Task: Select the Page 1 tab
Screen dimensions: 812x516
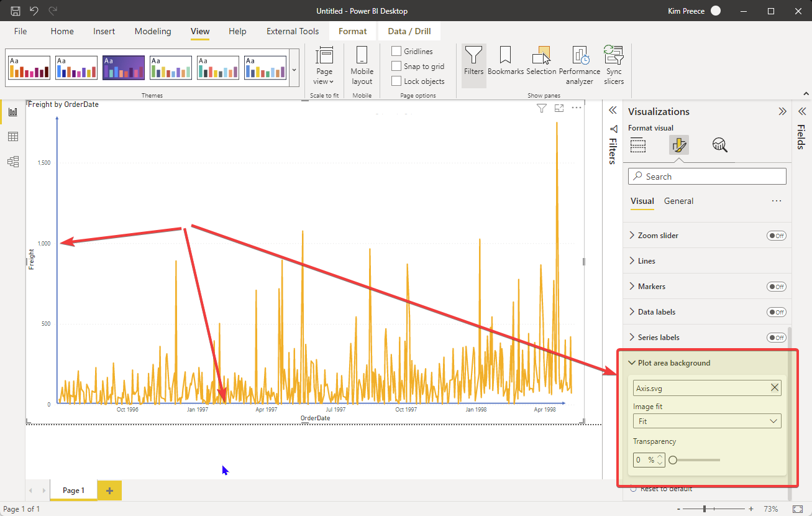Action: point(73,491)
